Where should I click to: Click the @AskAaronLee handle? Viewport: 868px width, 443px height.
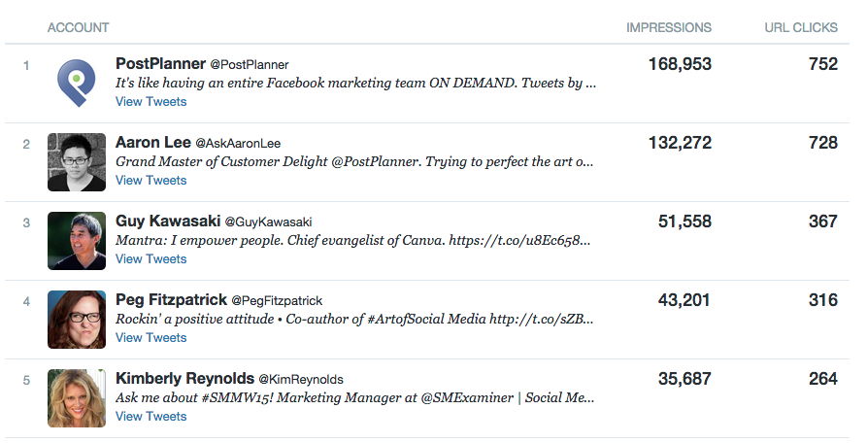[x=238, y=144]
